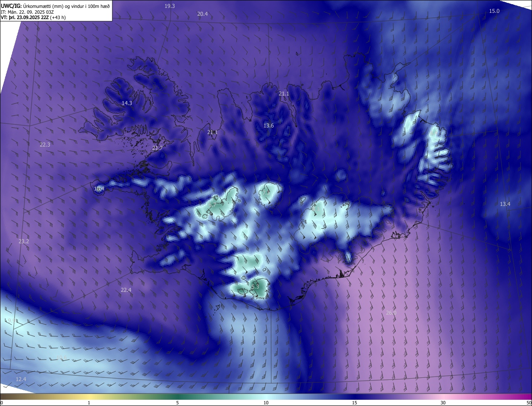Click the 21.7 map value
Image resolution: width=532 pixels, height=406 pixels.
point(158,148)
